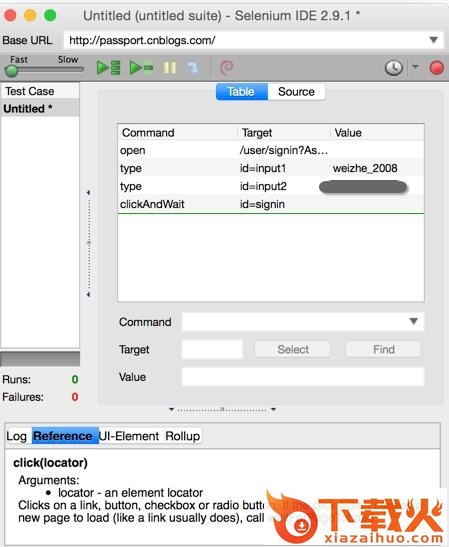Viewport: 449px width, 547px height.
Task: Click the id=signin target cell
Action: point(262,204)
